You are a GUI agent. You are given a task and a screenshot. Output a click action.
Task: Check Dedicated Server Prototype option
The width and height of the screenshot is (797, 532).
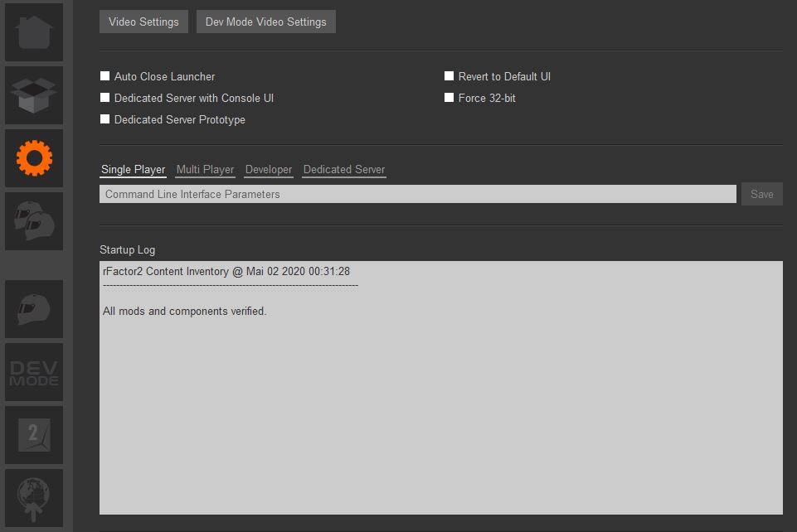tap(105, 119)
